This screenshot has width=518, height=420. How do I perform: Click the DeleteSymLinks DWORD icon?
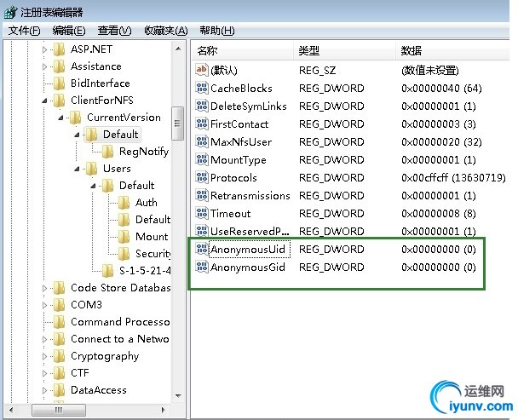pyautogui.click(x=202, y=106)
